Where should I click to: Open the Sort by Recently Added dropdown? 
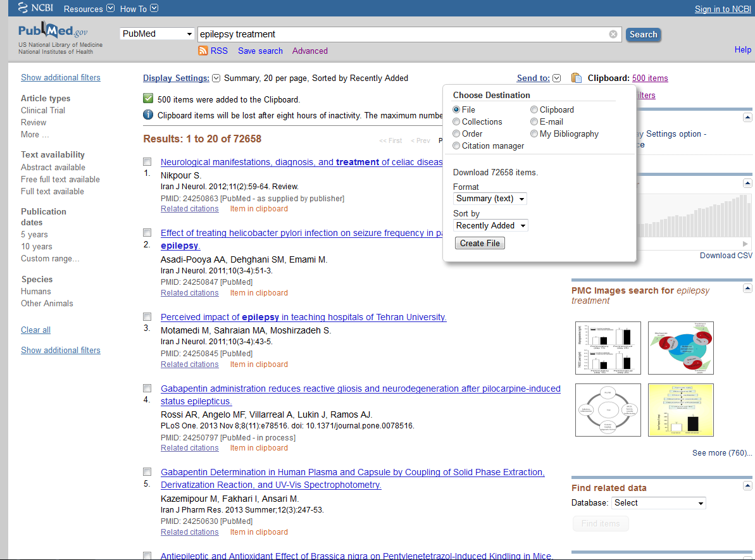pos(490,225)
